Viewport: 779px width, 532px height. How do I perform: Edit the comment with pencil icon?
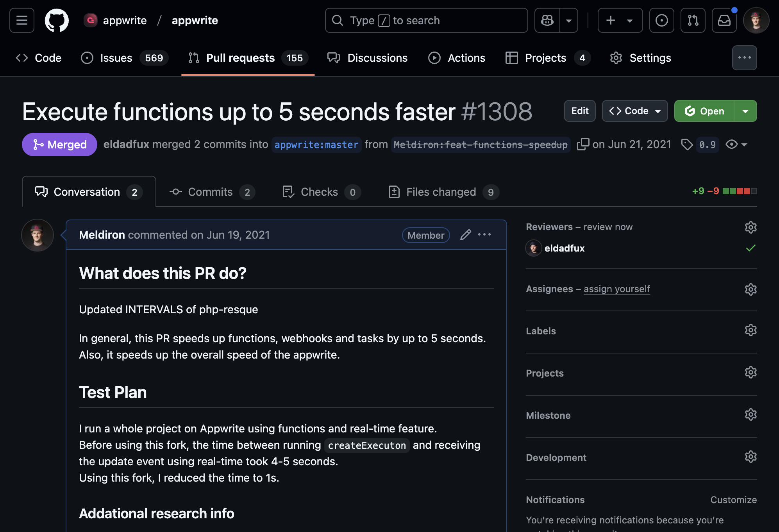click(x=465, y=235)
